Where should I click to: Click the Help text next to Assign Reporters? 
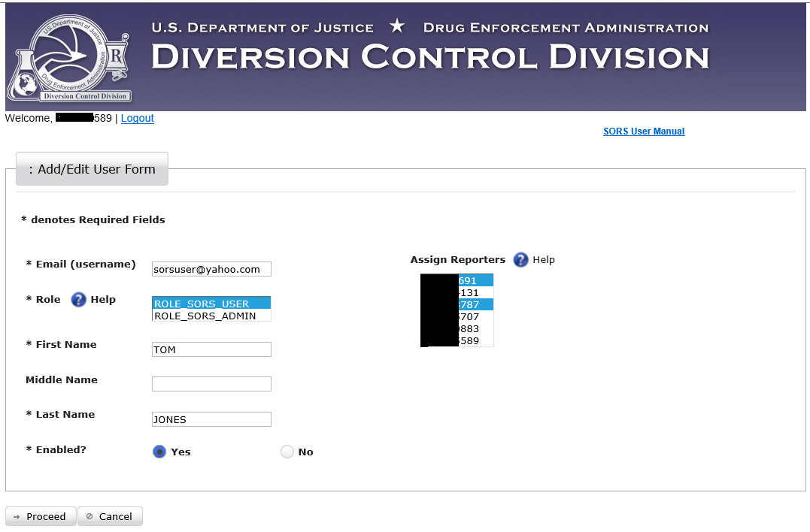[544, 259]
